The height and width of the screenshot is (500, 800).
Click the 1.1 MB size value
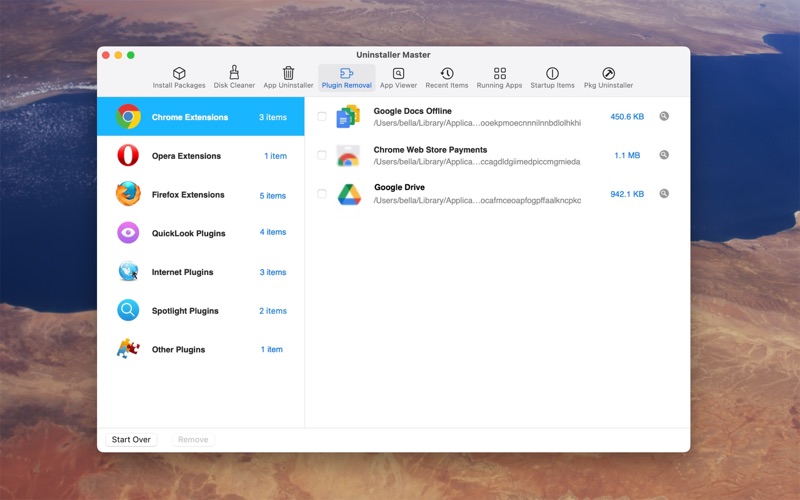click(x=627, y=155)
